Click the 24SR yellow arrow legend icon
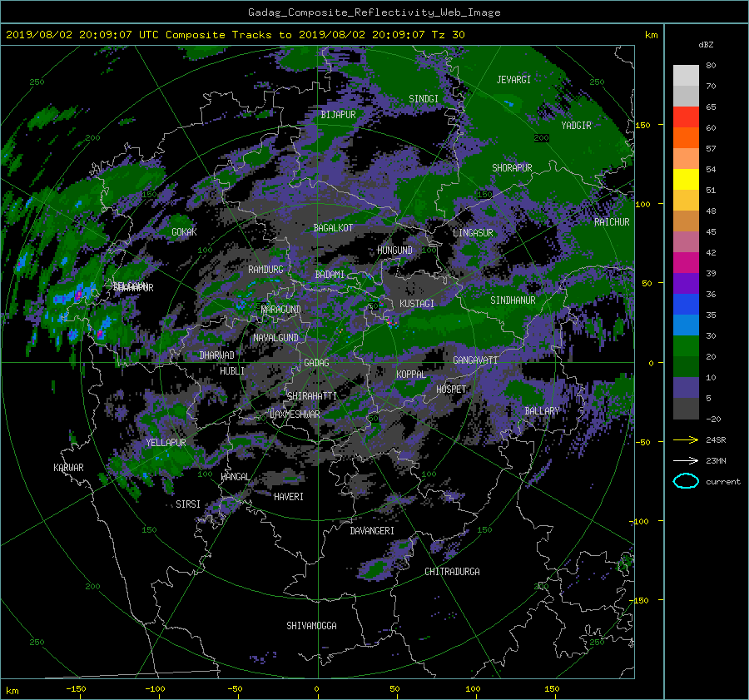Screen dimensions: 749x700 [686, 439]
